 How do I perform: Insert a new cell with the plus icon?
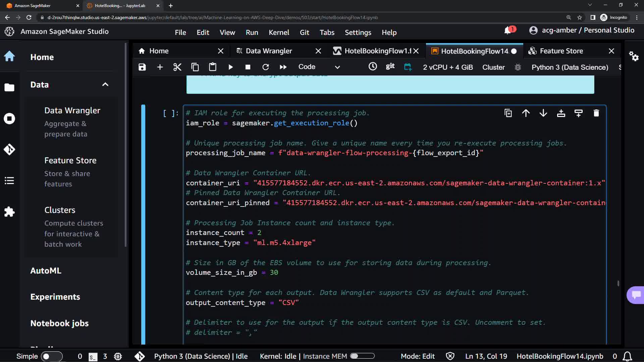(x=160, y=67)
